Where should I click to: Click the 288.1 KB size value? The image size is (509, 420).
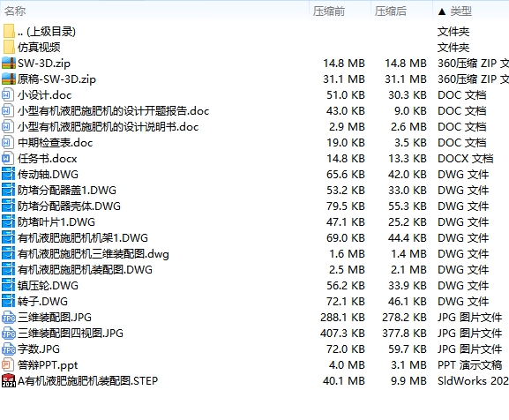pyautogui.click(x=343, y=318)
